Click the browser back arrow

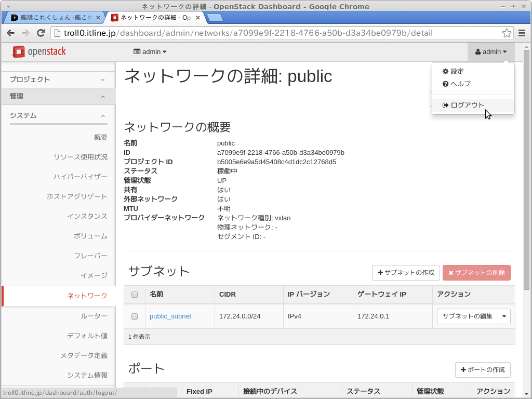click(10, 33)
